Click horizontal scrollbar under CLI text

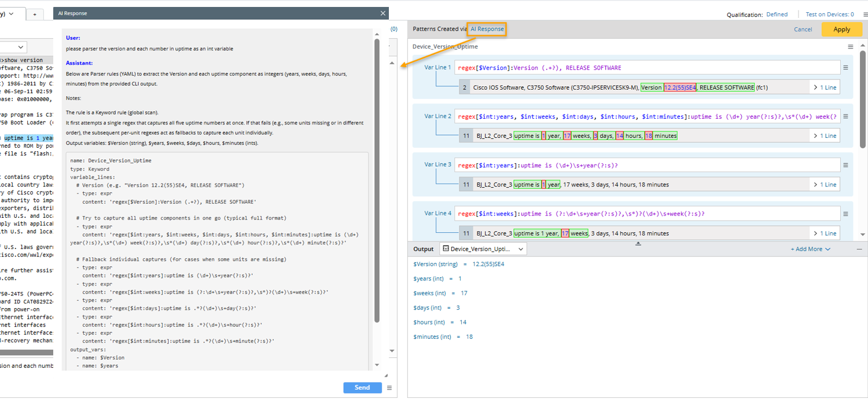click(x=27, y=352)
